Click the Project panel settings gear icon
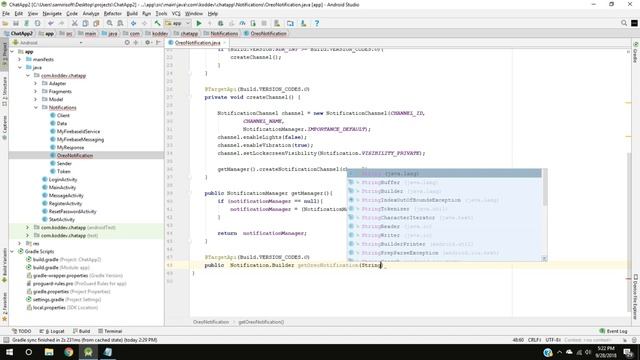The image size is (640, 360). [148, 42]
